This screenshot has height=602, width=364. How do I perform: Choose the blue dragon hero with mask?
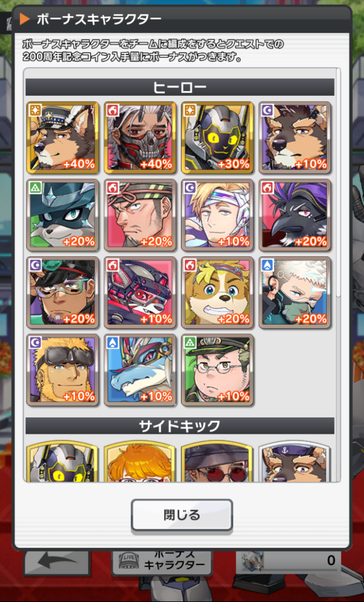[x=140, y=370]
